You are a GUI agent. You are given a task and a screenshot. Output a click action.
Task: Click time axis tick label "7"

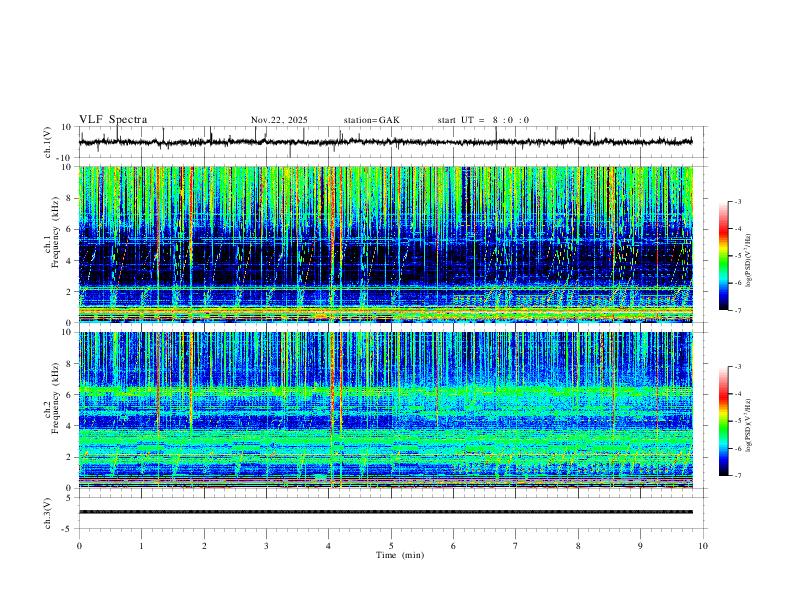516,546
